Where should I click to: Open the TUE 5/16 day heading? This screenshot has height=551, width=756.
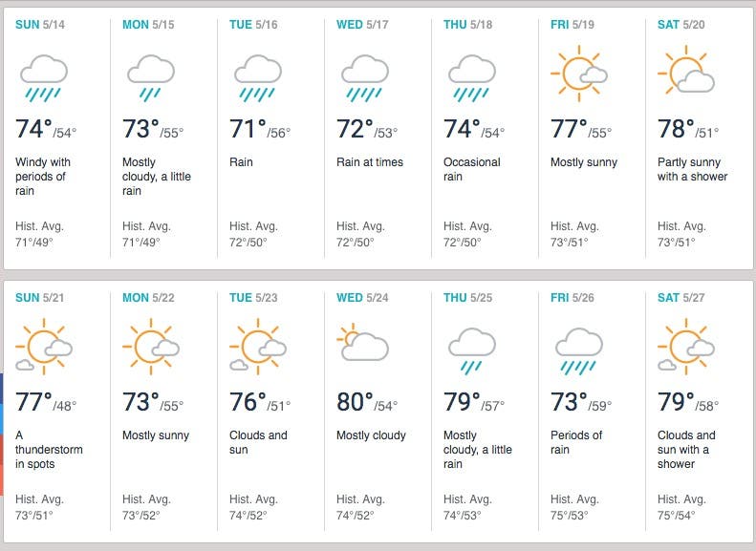(253, 25)
